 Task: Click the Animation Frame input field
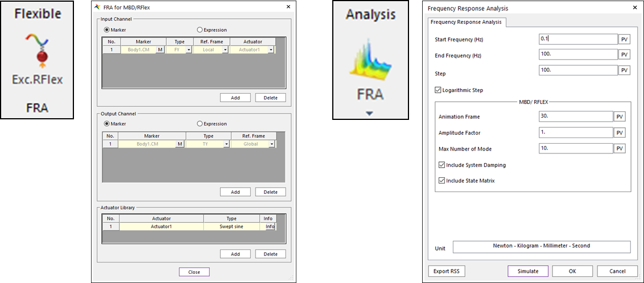coord(576,117)
